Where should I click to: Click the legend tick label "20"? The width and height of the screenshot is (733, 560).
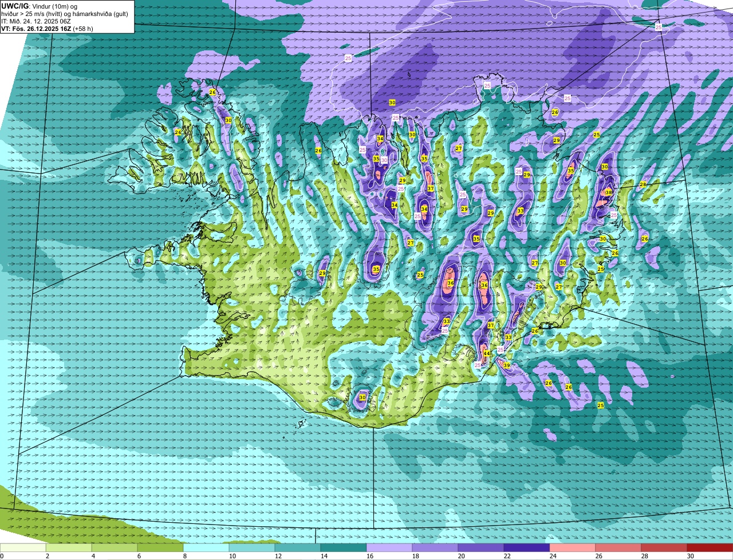[462, 556]
